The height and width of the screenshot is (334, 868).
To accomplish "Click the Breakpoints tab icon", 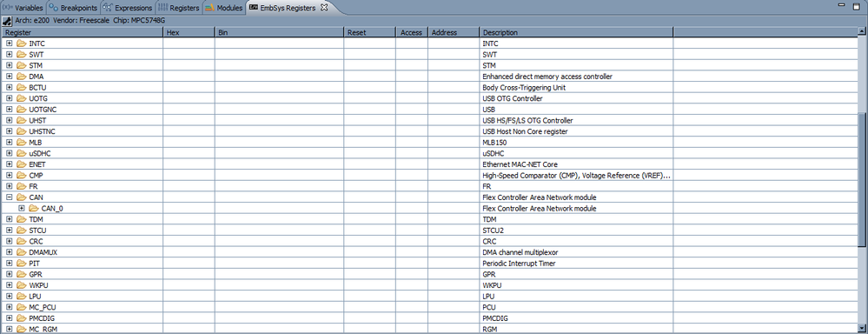I will (x=53, y=8).
